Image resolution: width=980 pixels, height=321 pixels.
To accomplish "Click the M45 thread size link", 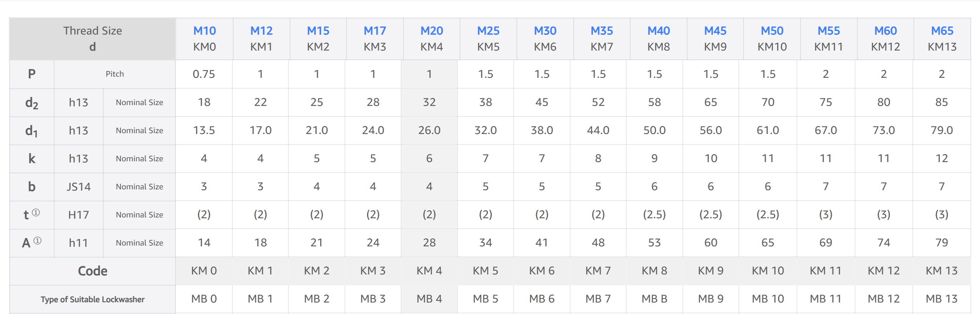I will [715, 31].
